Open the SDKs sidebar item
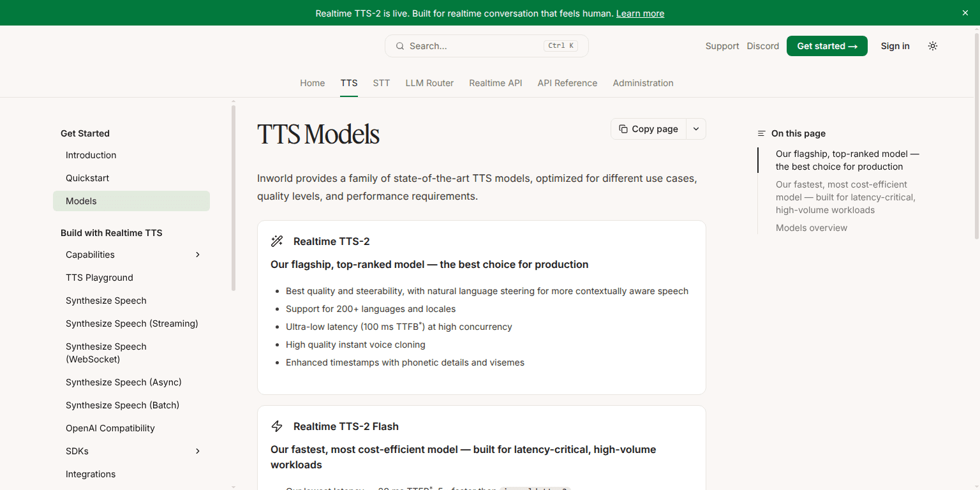This screenshot has height=490, width=980. coord(131,451)
